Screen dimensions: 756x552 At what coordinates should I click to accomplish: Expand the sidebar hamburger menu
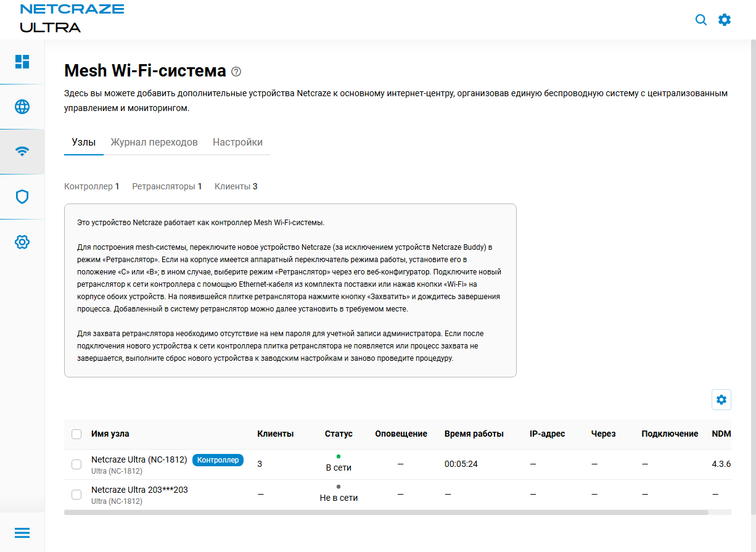click(22, 533)
